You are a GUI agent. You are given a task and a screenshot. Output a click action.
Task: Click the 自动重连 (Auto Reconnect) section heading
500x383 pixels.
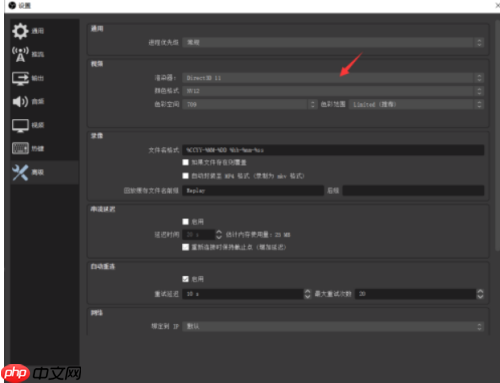tap(103, 267)
